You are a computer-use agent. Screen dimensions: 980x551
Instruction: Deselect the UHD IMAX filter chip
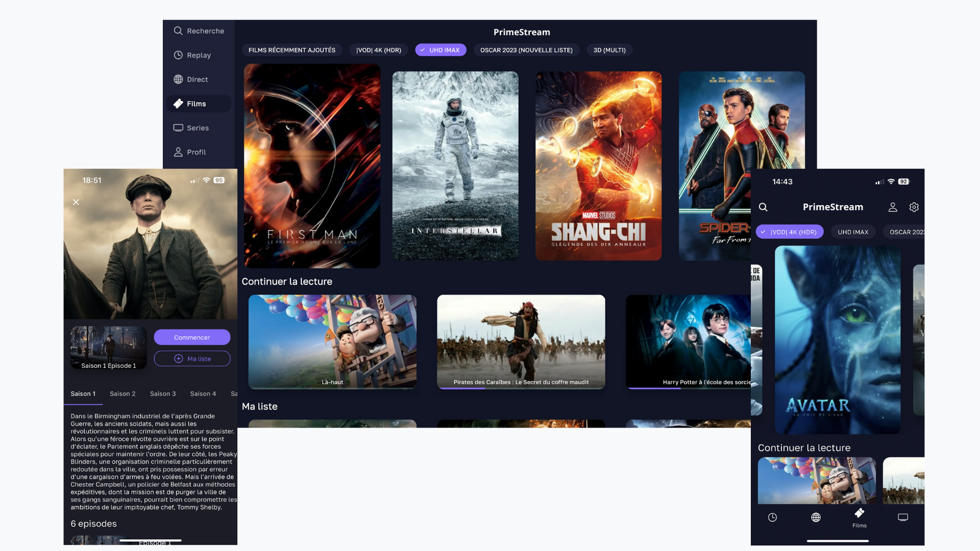[440, 50]
